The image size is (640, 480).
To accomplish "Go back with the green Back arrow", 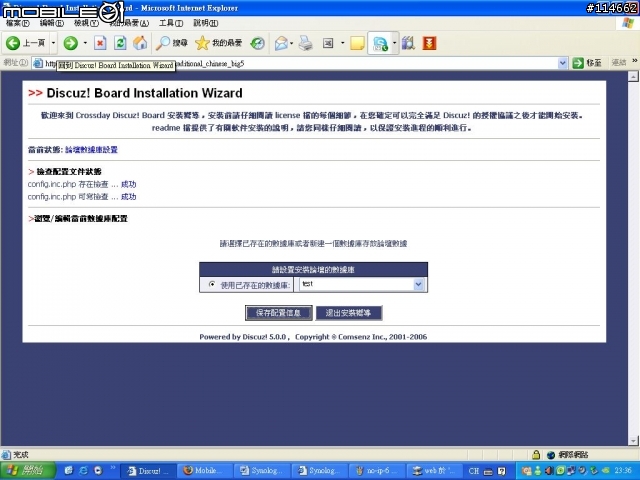I will (x=25, y=43).
